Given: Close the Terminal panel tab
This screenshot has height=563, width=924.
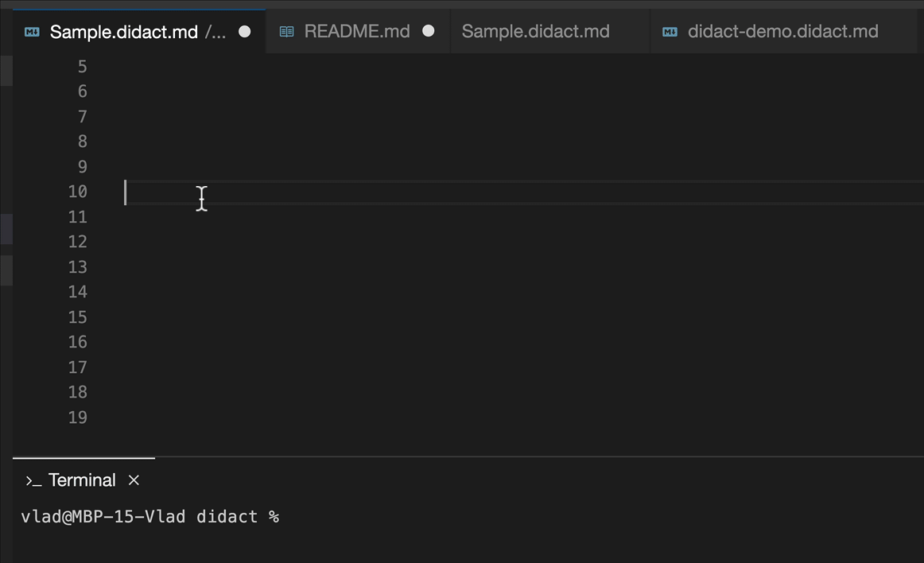Looking at the screenshot, I should [x=134, y=480].
